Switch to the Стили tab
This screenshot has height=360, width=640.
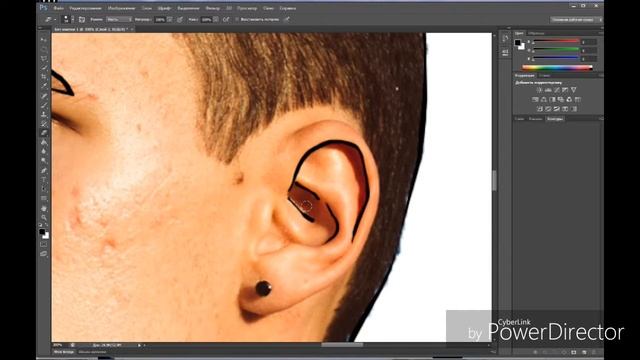pos(544,76)
